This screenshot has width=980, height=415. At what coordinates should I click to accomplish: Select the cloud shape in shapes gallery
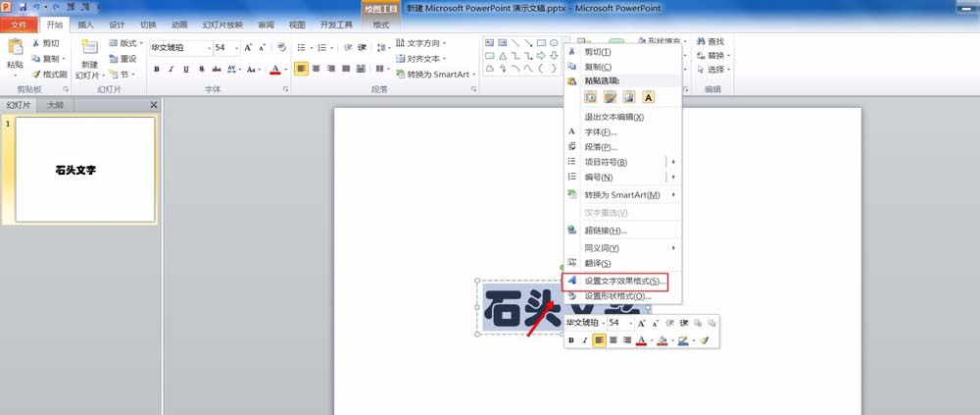(490, 69)
